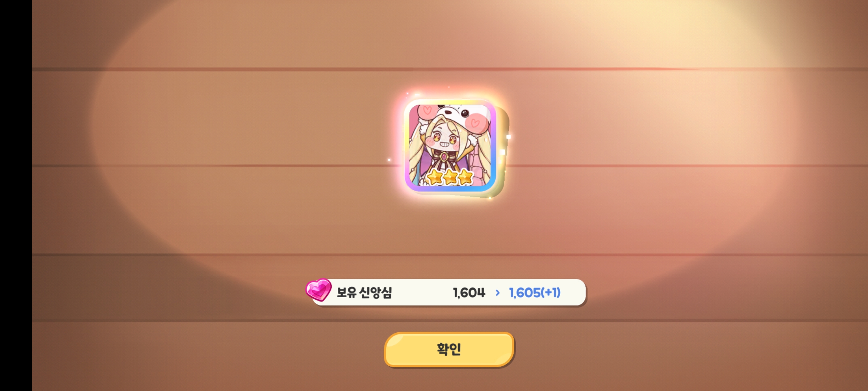
Task: Tap the pink heart gem icon
Action: (318, 290)
